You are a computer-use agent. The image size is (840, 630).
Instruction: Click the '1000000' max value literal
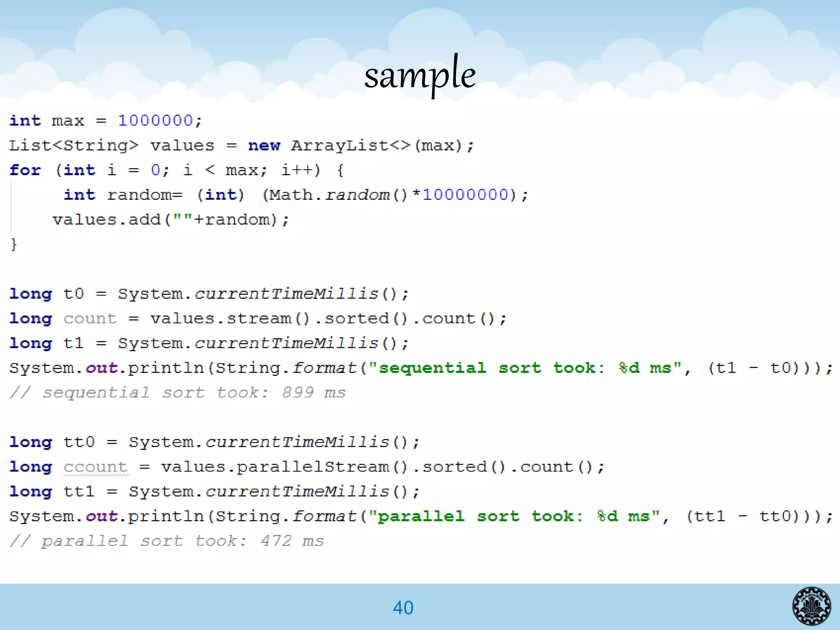pyautogui.click(x=155, y=121)
